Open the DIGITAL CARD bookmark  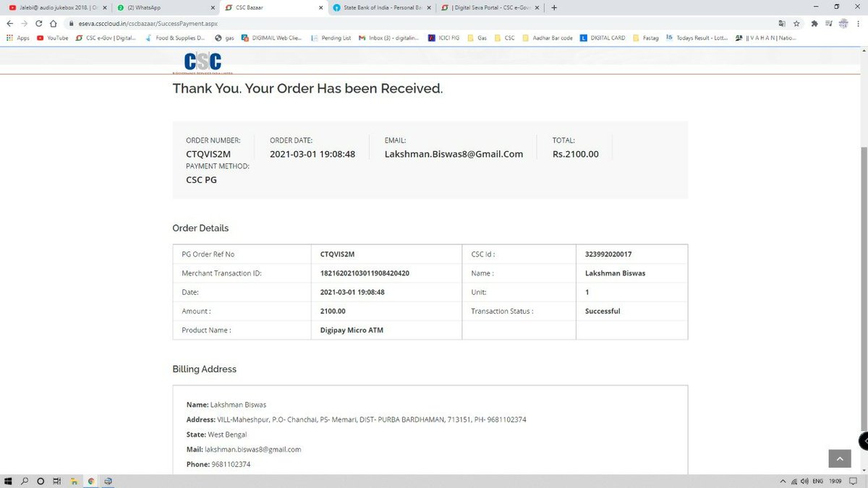coord(603,38)
